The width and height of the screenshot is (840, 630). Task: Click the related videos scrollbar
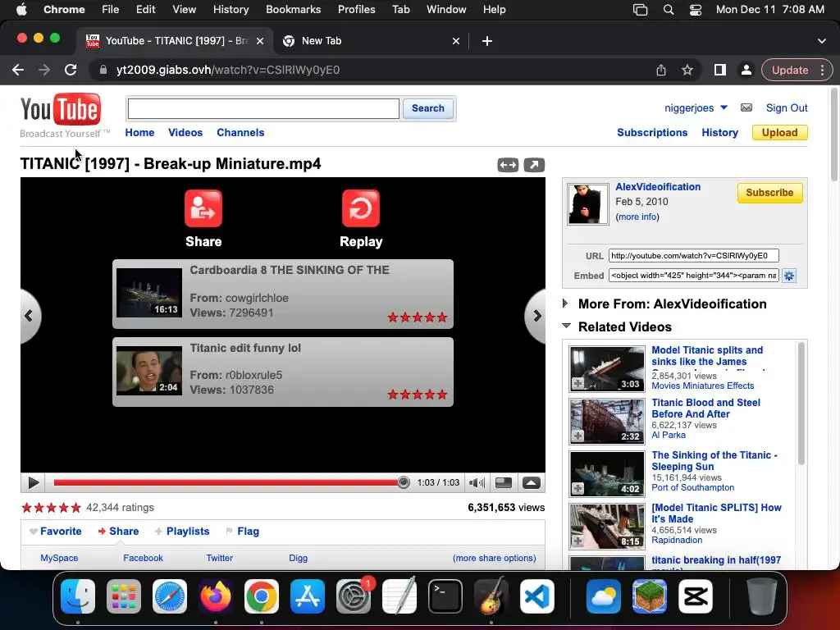pyautogui.click(x=801, y=404)
